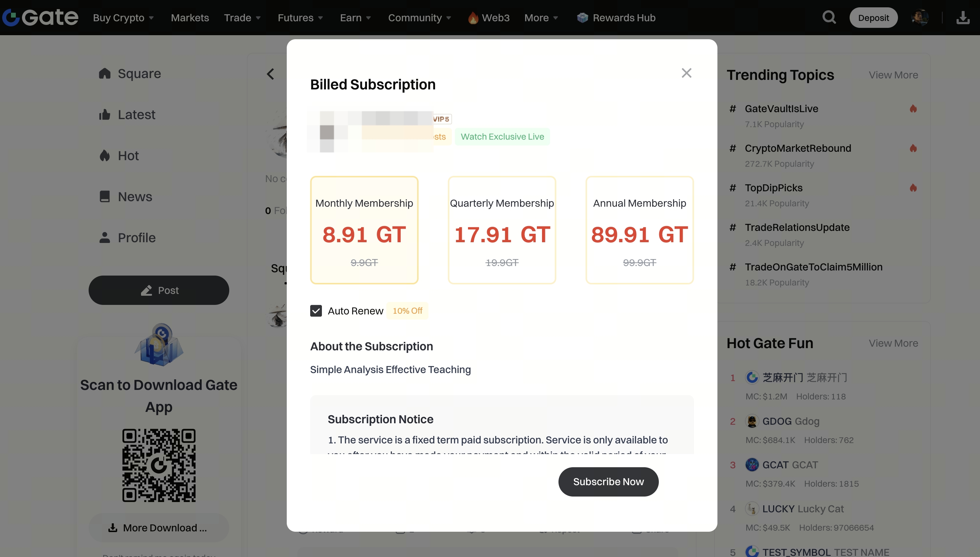980x557 pixels.
Task: Click the user avatar in top bar
Action: point(920,18)
